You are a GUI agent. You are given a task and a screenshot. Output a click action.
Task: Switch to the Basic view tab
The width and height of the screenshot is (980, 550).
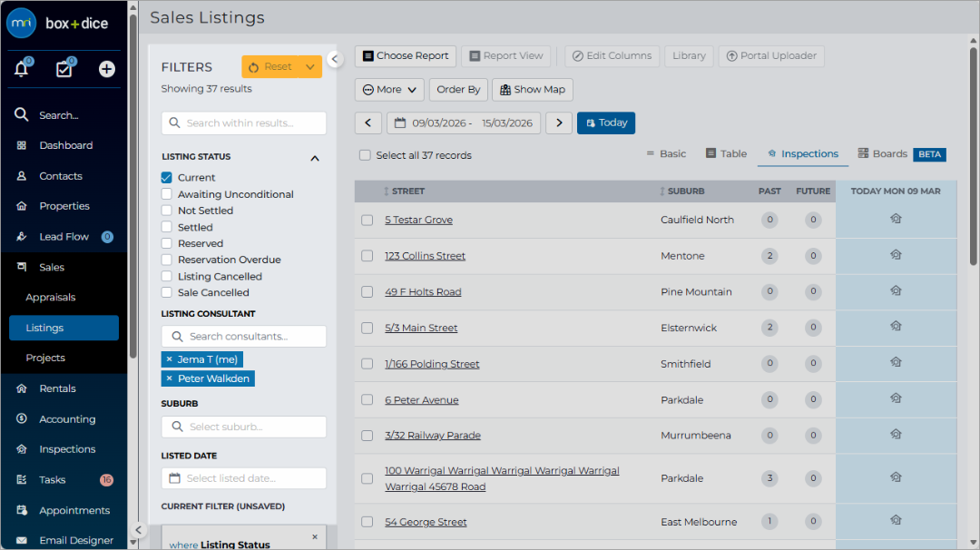click(x=666, y=153)
